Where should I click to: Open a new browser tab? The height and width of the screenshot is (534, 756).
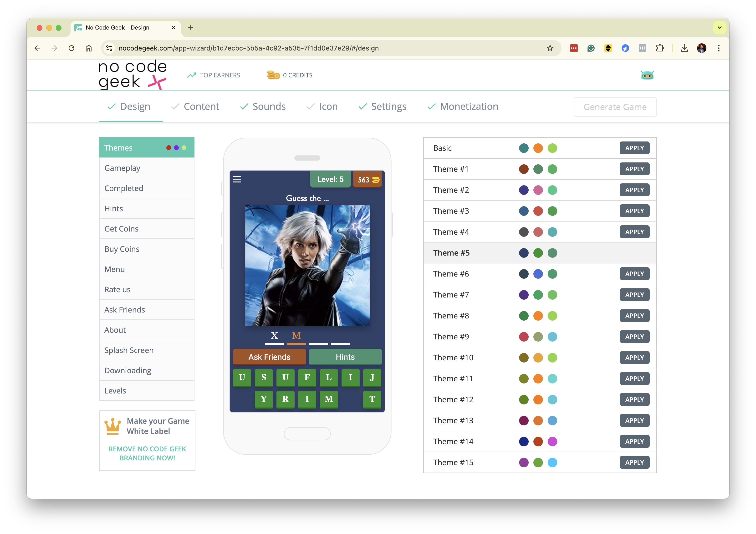191,28
